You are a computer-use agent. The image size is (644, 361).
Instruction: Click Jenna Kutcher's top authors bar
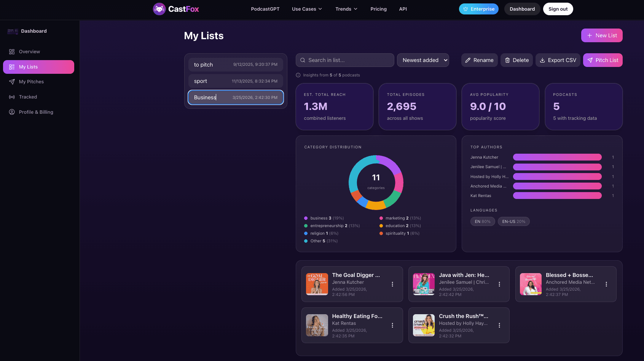pyautogui.click(x=557, y=157)
